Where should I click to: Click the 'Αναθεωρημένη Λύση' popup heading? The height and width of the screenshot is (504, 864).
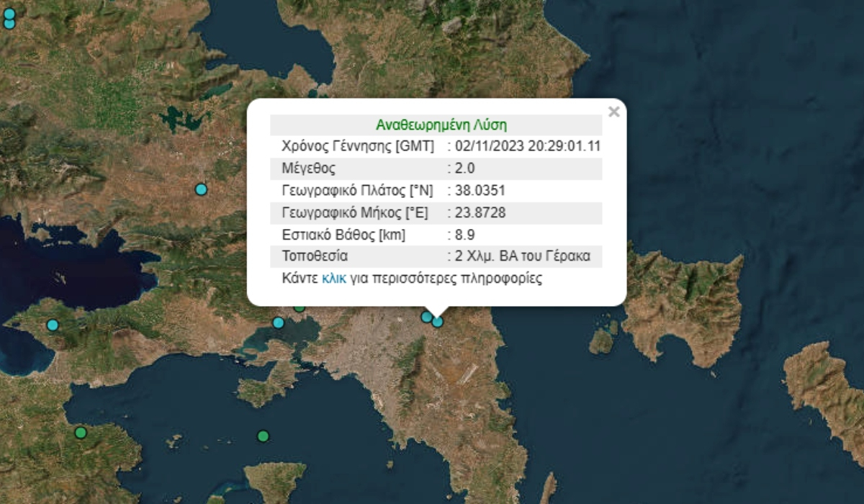436,125
